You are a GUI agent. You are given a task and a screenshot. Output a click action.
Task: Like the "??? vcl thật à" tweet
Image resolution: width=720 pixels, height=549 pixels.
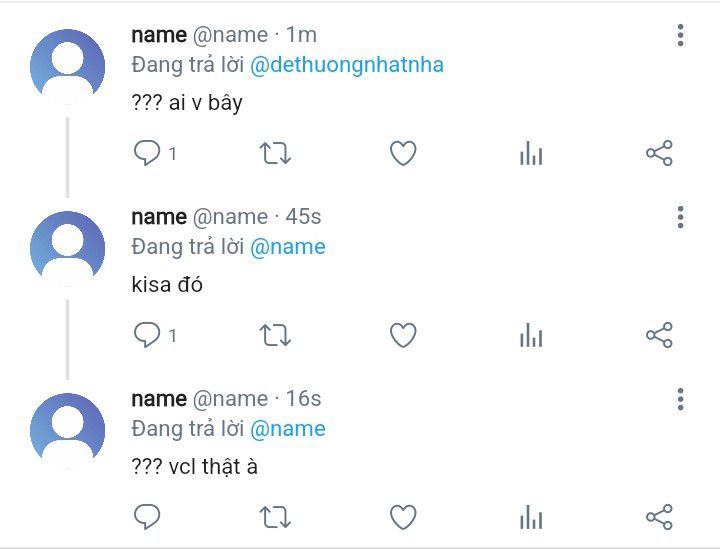tap(402, 517)
